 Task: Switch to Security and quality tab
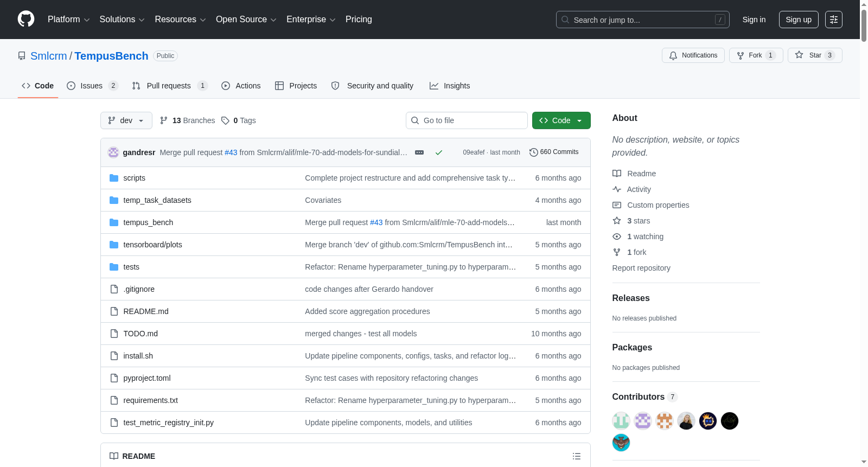[x=372, y=86]
